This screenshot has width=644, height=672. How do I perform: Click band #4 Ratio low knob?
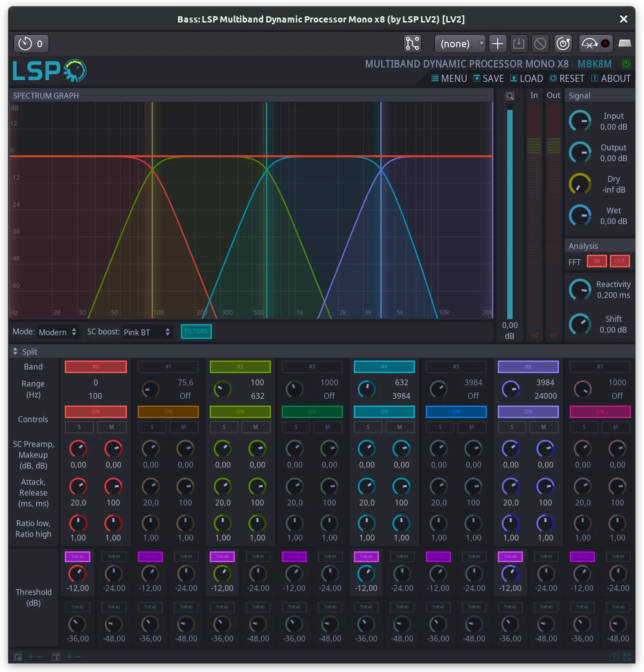coord(366,523)
